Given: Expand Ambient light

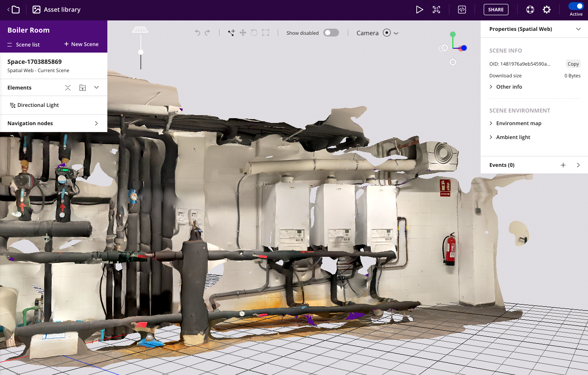Looking at the screenshot, I should (510, 137).
